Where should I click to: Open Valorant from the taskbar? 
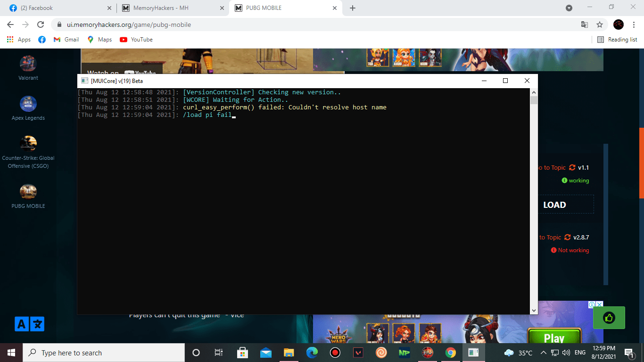[358, 353]
